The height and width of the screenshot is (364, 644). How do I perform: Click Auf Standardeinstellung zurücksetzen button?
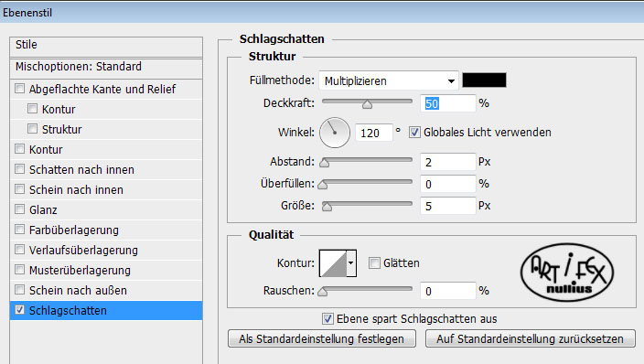(530, 339)
